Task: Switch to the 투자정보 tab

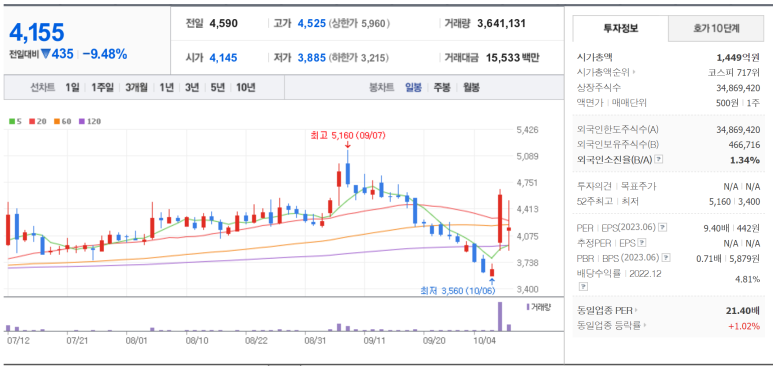Action: point(621,28)
